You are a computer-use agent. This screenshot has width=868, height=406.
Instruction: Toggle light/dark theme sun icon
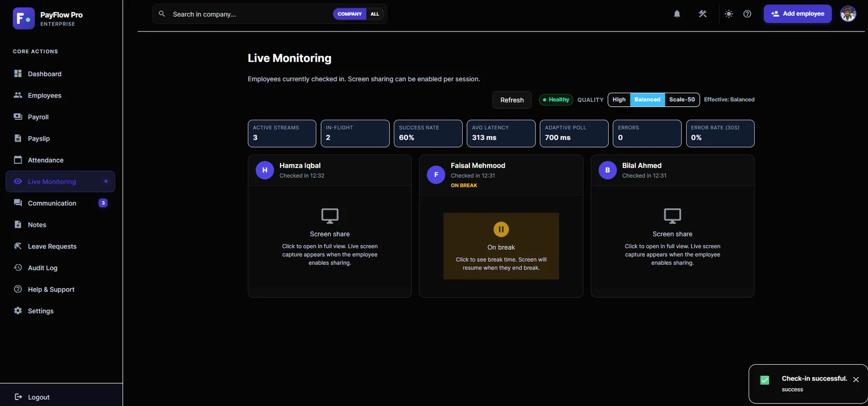pos(729,14)
